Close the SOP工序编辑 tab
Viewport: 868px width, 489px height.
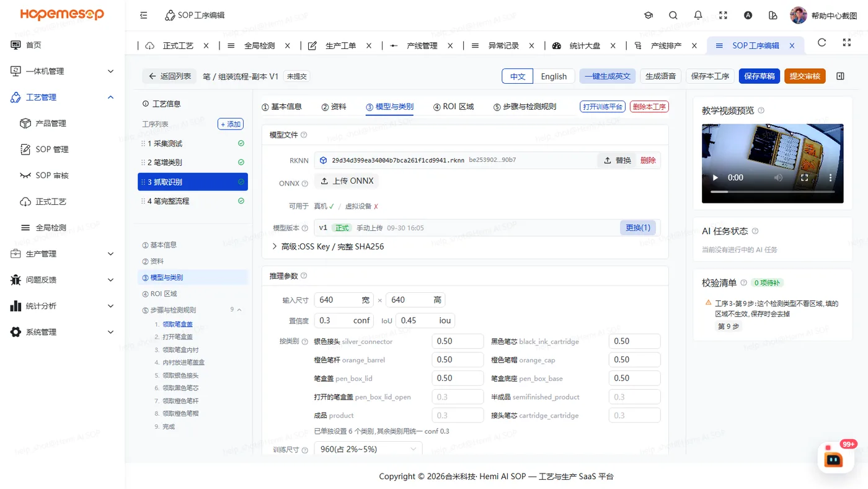(x=792, y=46)
